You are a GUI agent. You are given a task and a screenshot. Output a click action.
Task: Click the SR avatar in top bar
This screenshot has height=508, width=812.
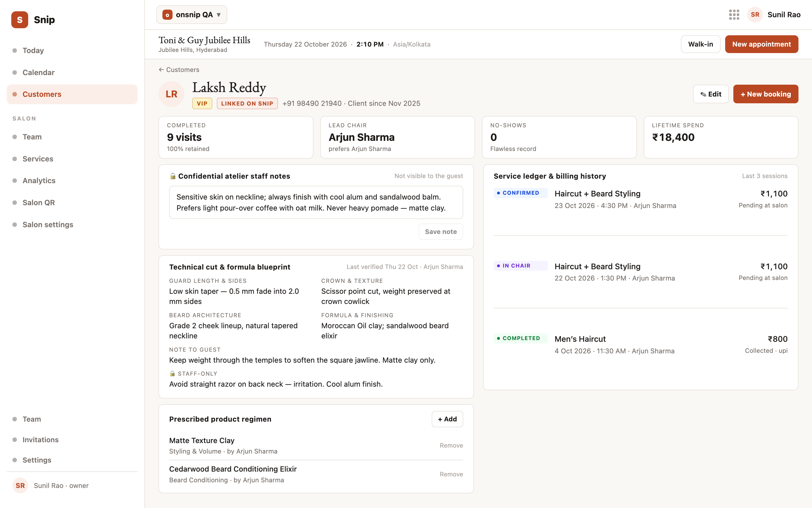[755, 15]
